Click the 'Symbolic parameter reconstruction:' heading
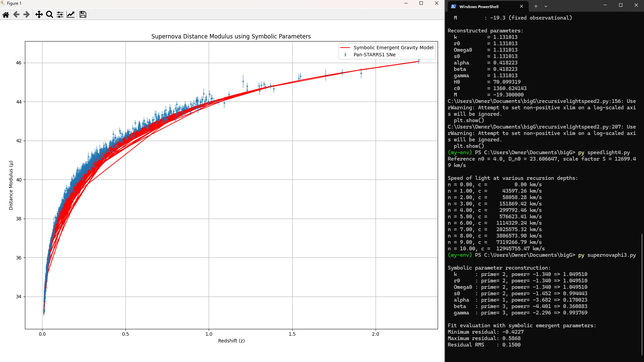Image resolution: width=644 pixels, height=362 pixels. pyautogui.click(x=499, y=268)
